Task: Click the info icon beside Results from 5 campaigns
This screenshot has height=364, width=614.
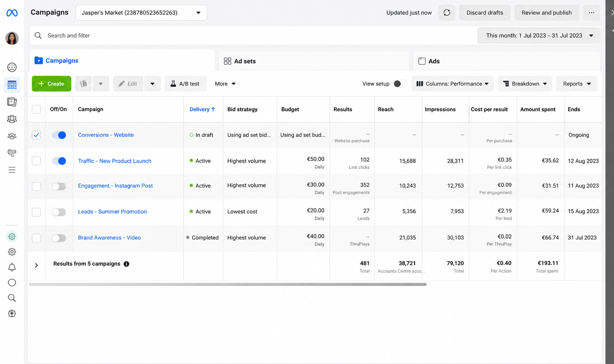Action: pyautogui.click(x=127, y=264)
